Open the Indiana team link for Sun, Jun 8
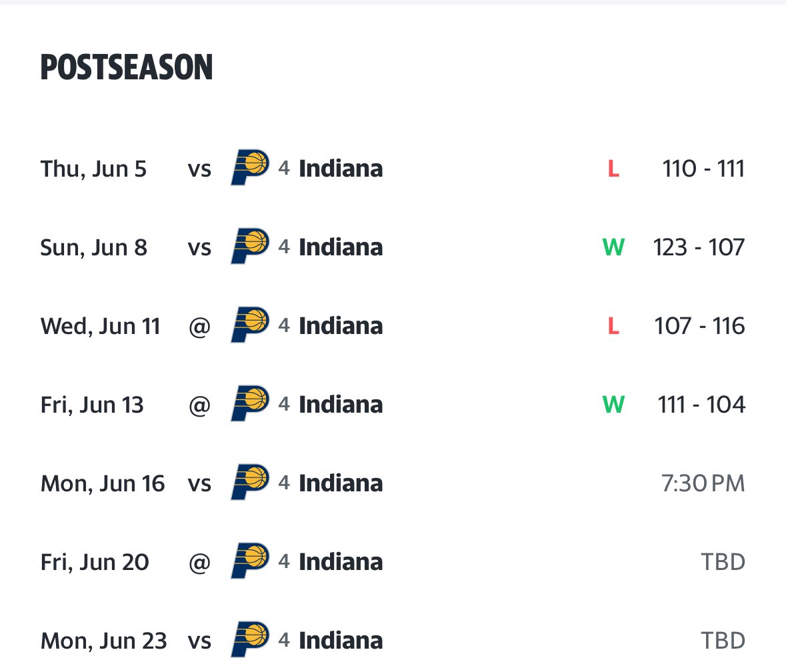This screenshot has width=786, height=672. pyautogui.click(x=341, y=247)
